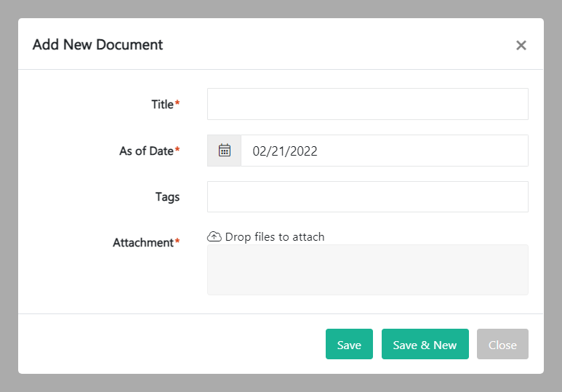Click the Add New Document heading
This screenshot has height=392, width=562.
pos(97,44)
